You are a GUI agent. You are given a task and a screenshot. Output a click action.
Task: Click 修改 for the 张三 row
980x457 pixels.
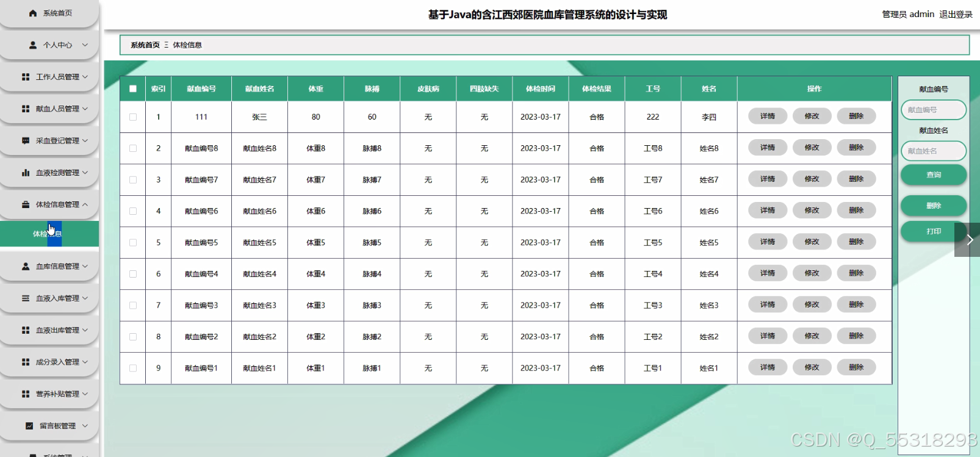coord(812,116)
